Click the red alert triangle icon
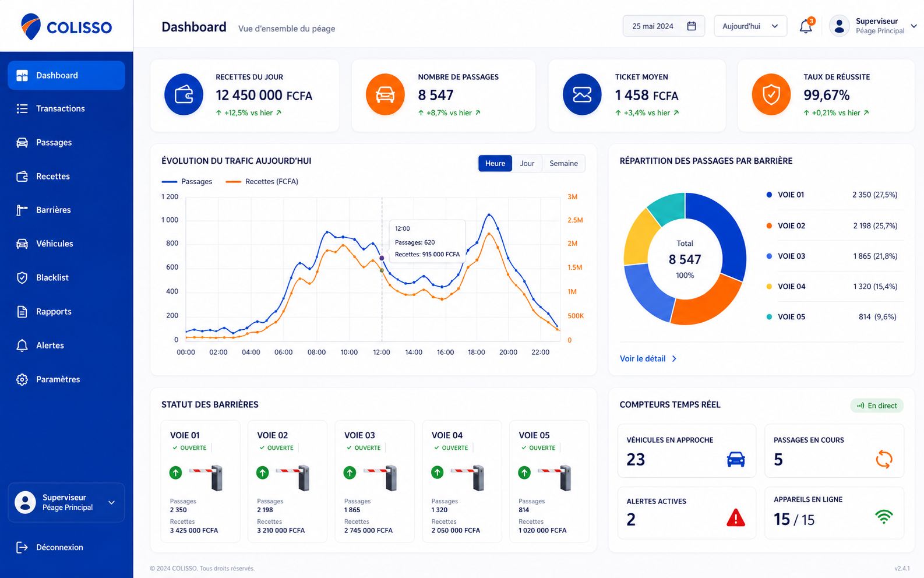 click(736, 517)
